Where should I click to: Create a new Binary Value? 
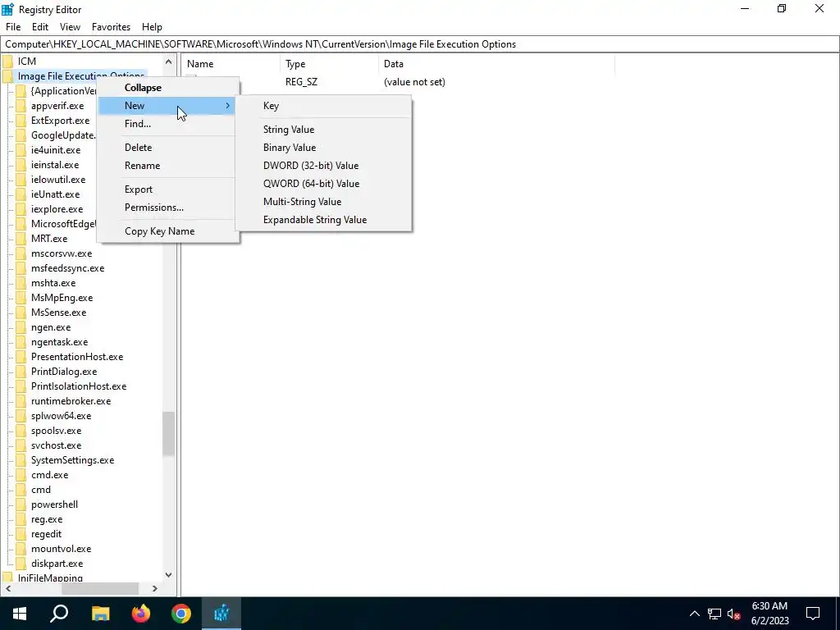click(323, 148)
